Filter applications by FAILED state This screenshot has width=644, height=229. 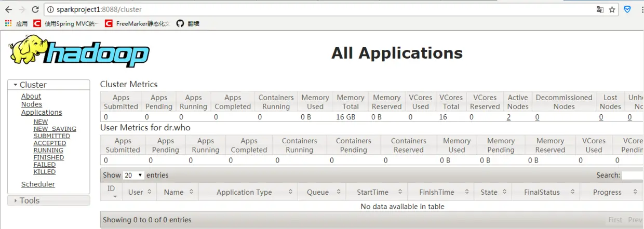coord(45,165)
